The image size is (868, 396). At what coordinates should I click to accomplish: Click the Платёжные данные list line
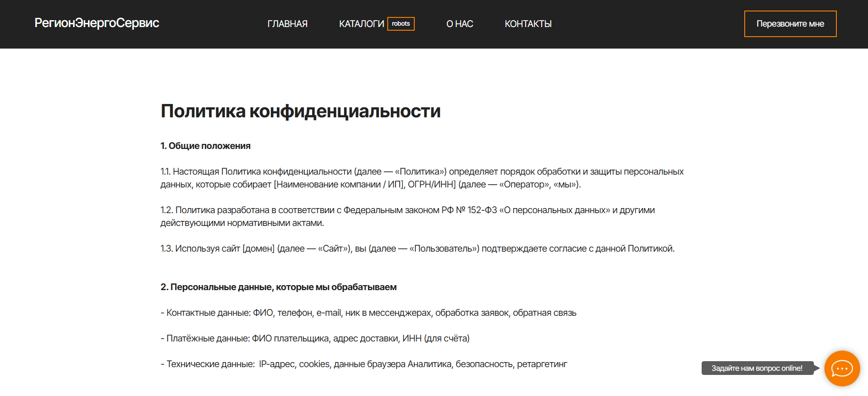click(315, 338)
